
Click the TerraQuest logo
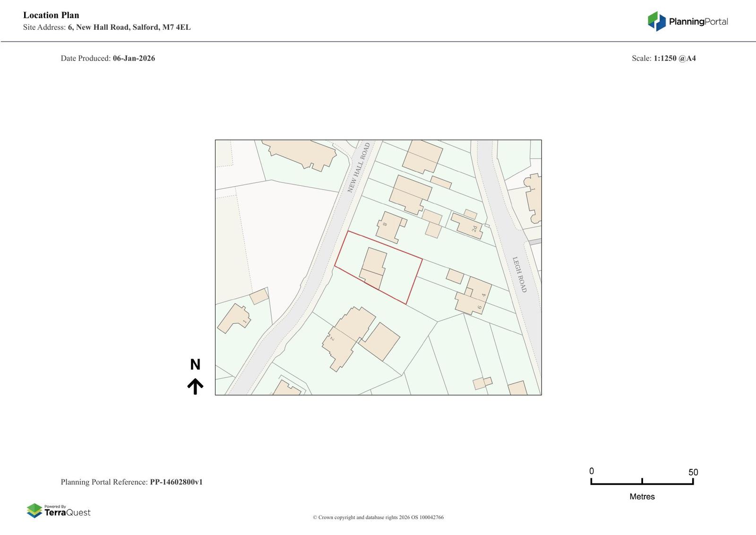click(x=59, y=511)
